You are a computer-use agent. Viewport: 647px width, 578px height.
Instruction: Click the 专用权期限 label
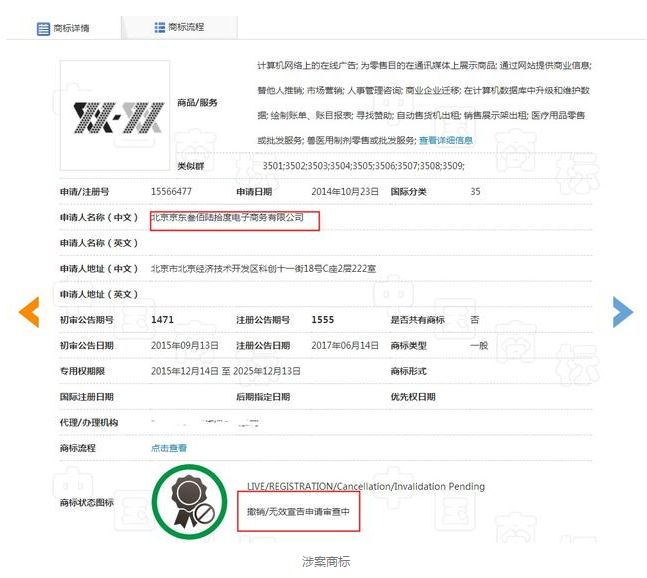coord(82,371)
